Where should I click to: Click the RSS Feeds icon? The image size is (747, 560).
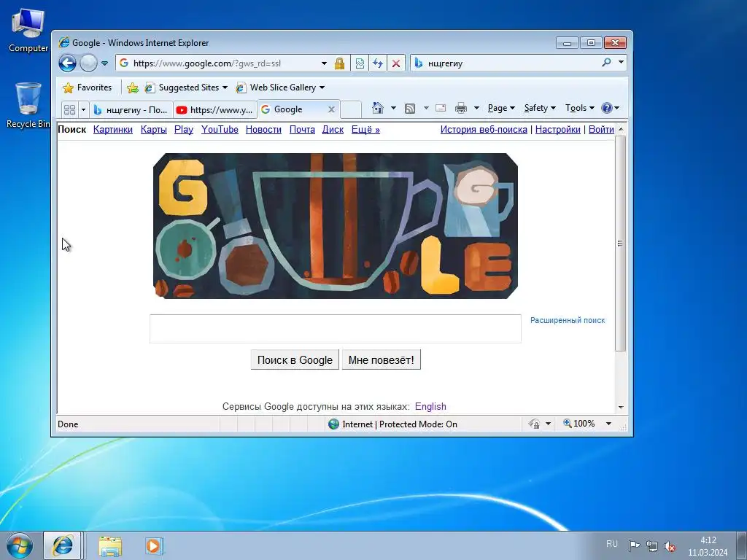(410, 109)
